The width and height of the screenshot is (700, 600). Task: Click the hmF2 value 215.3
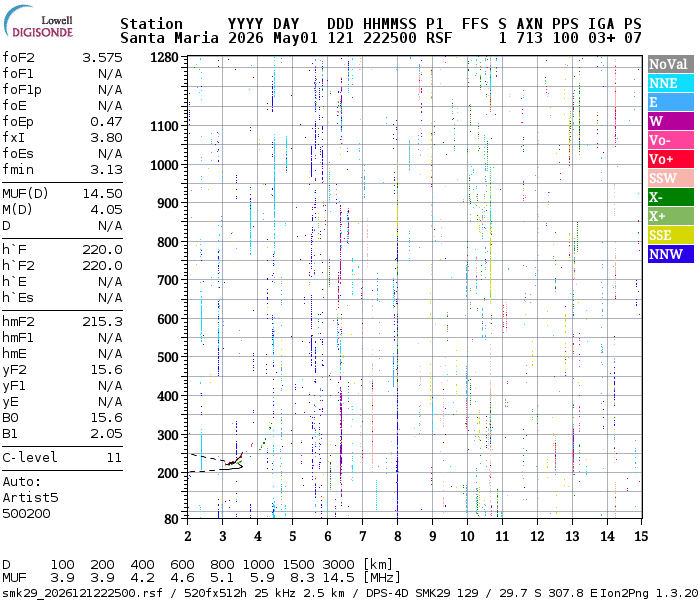click(102, 322)
